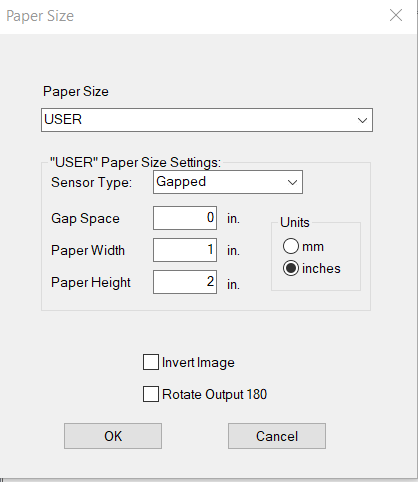Enable the Invert Image checkbox
Image resolution: width=418 pixels, height=482 pixels.
tap(151, 362)
